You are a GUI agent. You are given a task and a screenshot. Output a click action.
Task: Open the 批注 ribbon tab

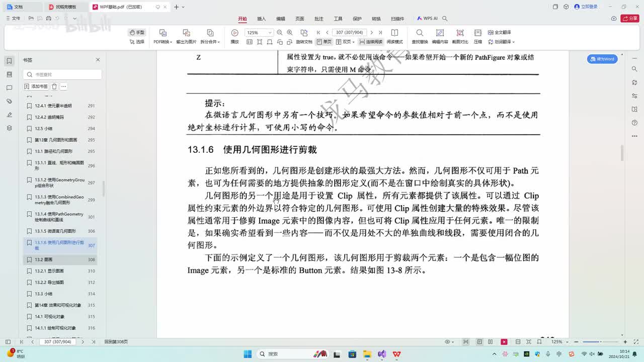click(319, 19)
